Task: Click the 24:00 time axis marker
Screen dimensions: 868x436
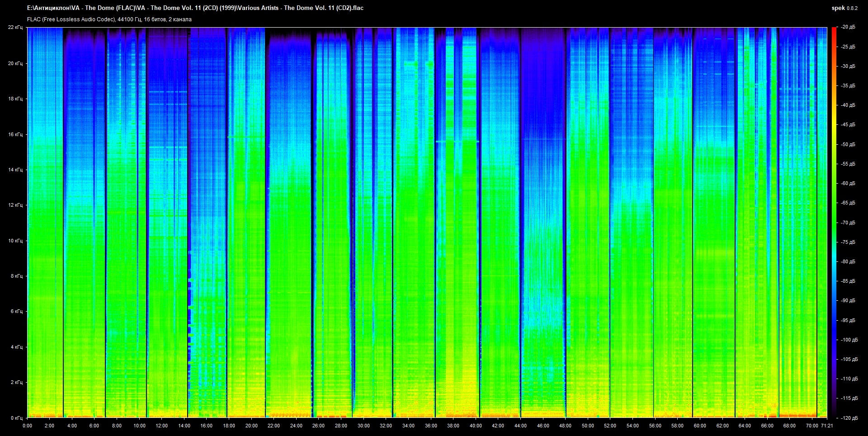Action: point(296,426)
